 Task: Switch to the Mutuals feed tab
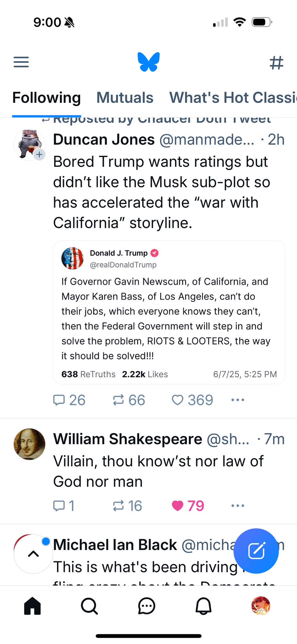coord(125,98)
